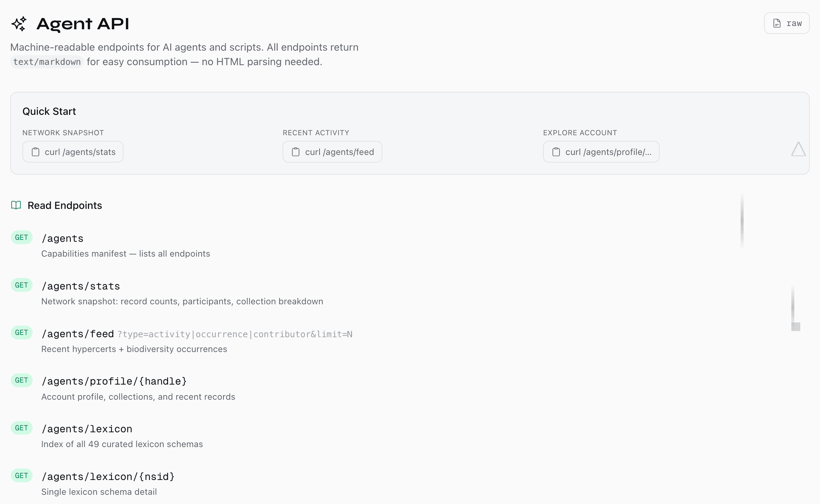This screenshot has height=504, width=820.
Task: Select the /agents endpoint path
Action: [x=62, y=239]
